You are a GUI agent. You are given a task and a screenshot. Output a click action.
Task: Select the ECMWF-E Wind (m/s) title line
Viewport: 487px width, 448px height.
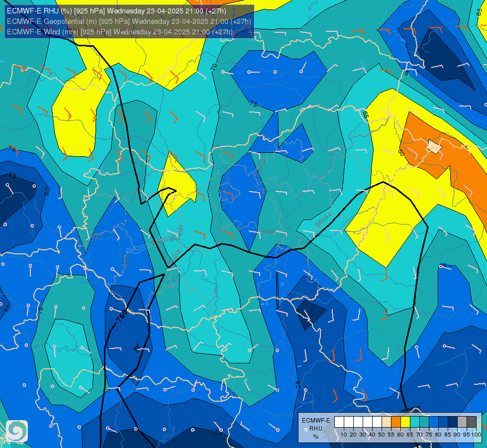tap(119, 32)
